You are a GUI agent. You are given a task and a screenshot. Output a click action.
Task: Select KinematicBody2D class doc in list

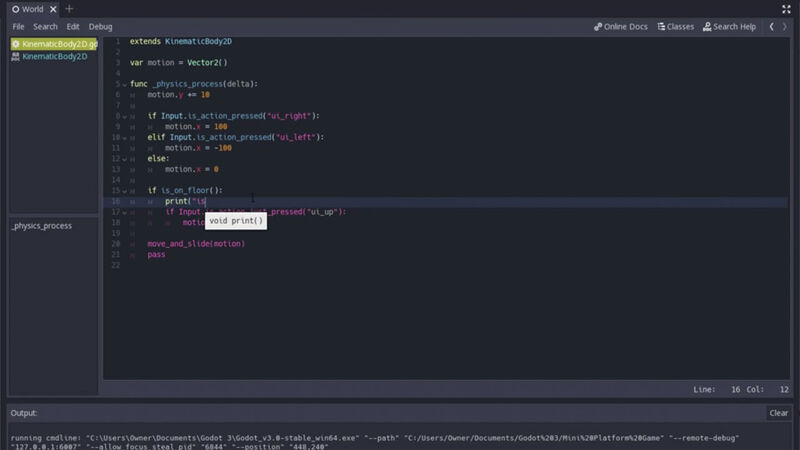coord(54,57)
